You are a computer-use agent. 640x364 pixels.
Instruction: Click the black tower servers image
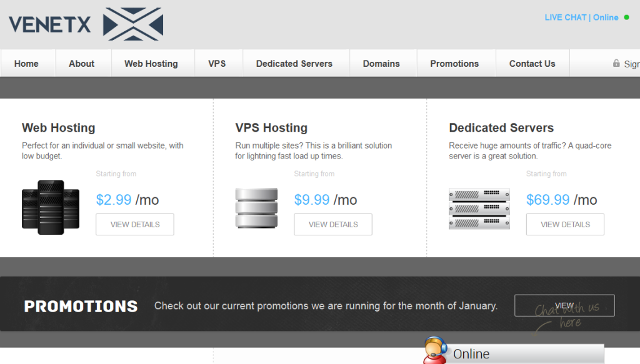(x=51, y=207)
